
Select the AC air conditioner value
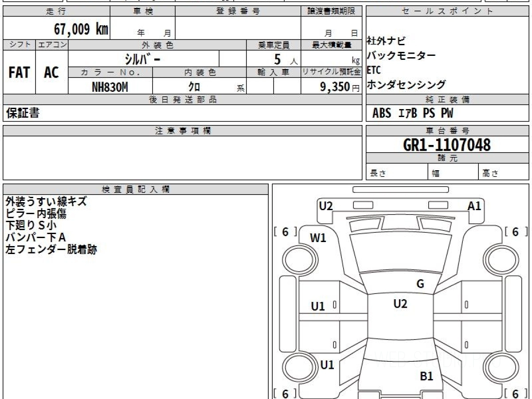click(x=51, y=73)
